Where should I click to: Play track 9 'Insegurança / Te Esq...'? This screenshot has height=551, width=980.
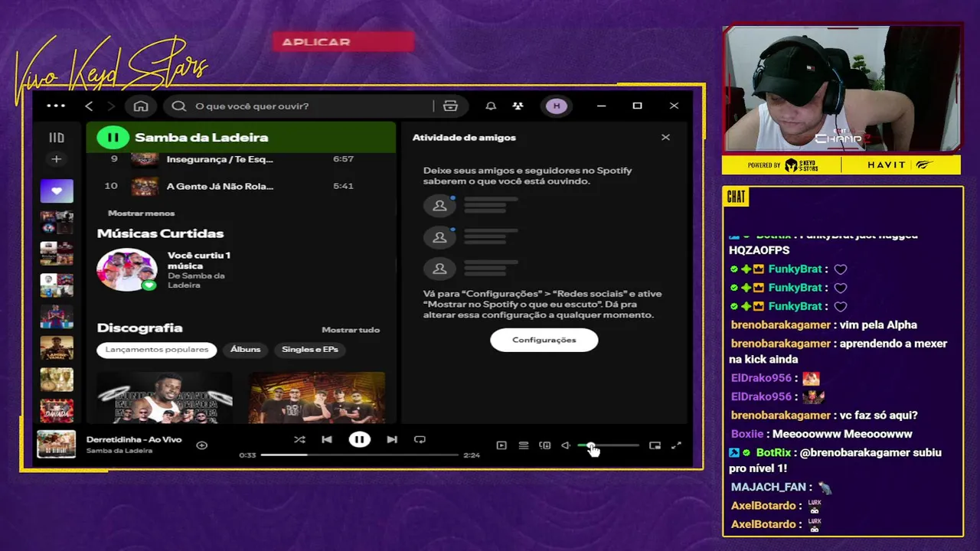pyautogui.click(x=241, y=159)
